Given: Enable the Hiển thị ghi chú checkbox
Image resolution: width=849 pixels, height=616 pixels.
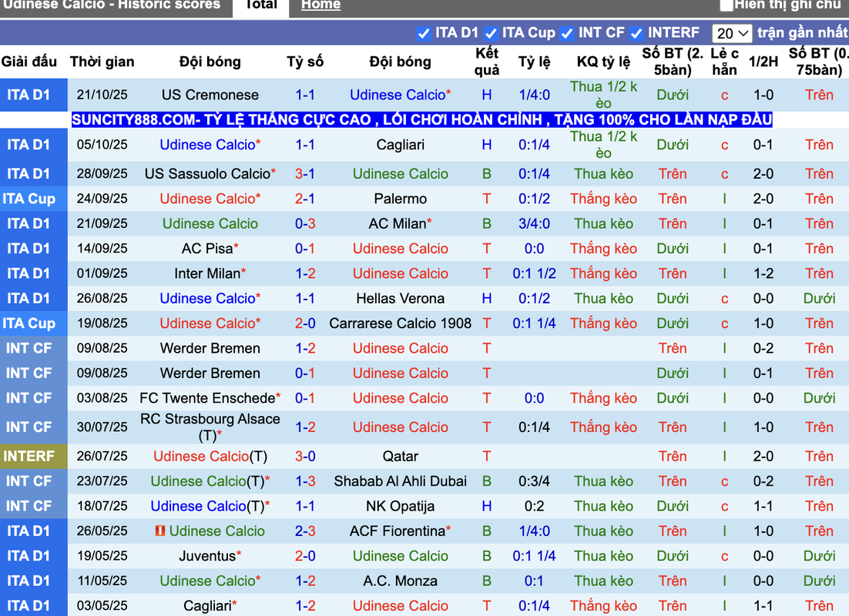Looking at the screenshot, I should tap(726, 5).
